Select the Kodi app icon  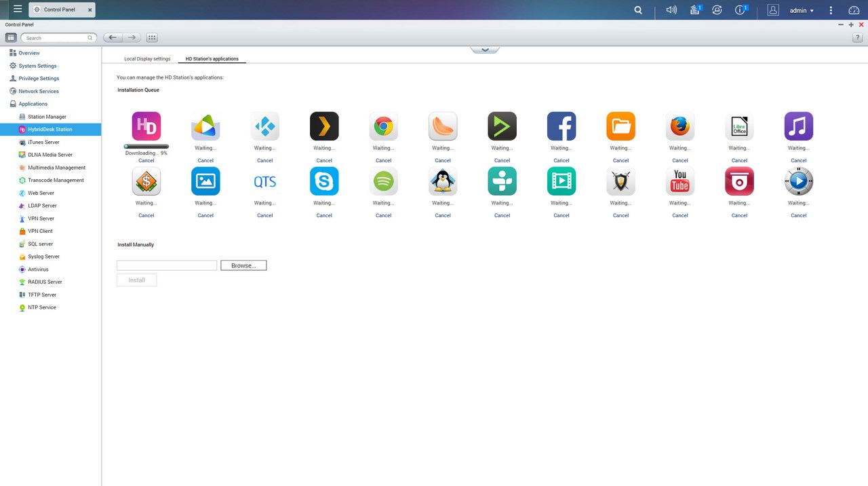[x=264, y=126]
